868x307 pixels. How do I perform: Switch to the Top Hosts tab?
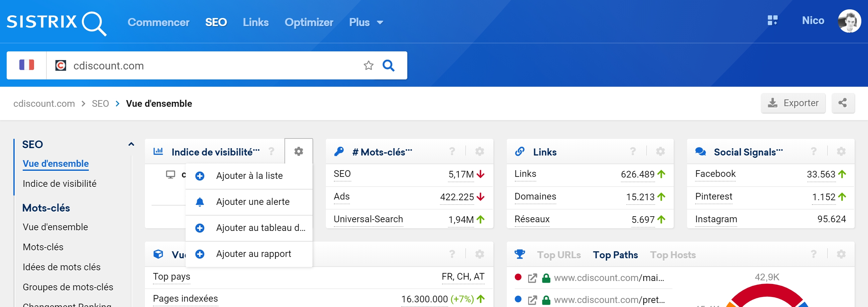click(x=673, y=255)
